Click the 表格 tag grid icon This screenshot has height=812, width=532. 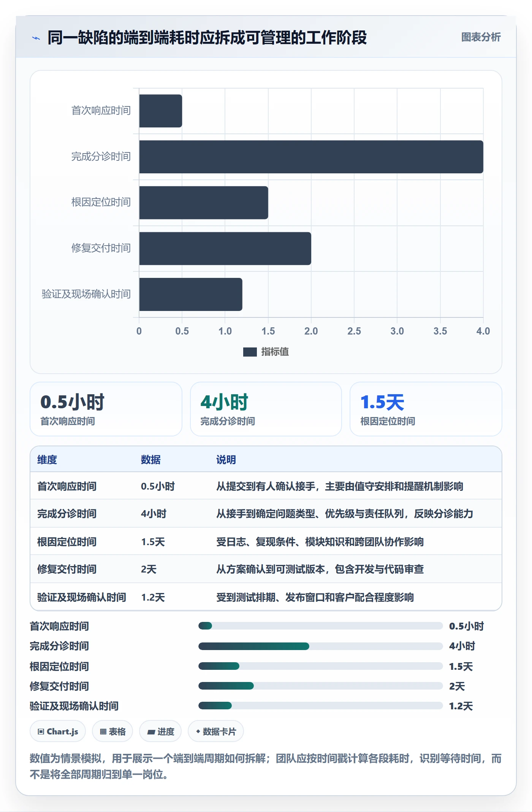tap(103, 731)
